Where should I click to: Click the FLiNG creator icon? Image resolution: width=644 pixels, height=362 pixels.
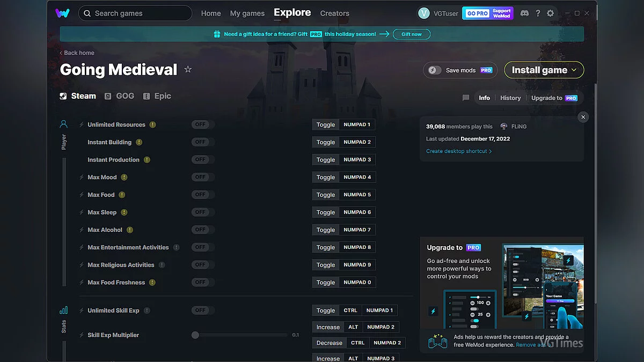503,126
